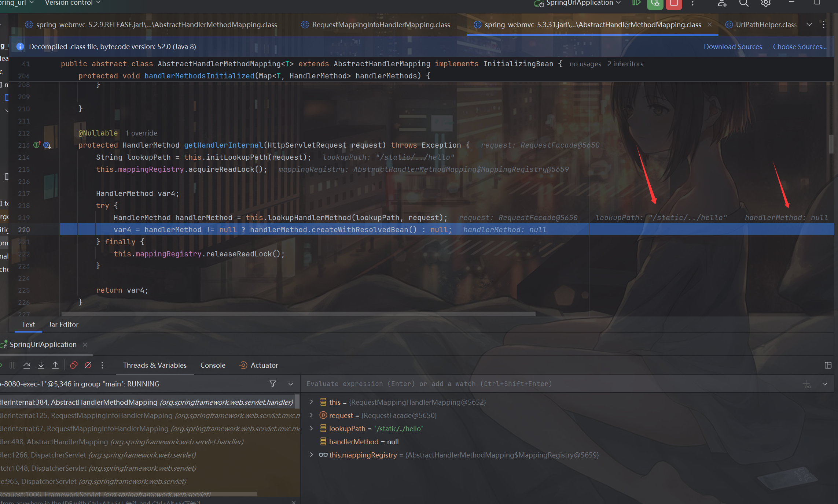
Task: Expand the this.mappingRegistry watch node
Action: [x=312, y=455]
